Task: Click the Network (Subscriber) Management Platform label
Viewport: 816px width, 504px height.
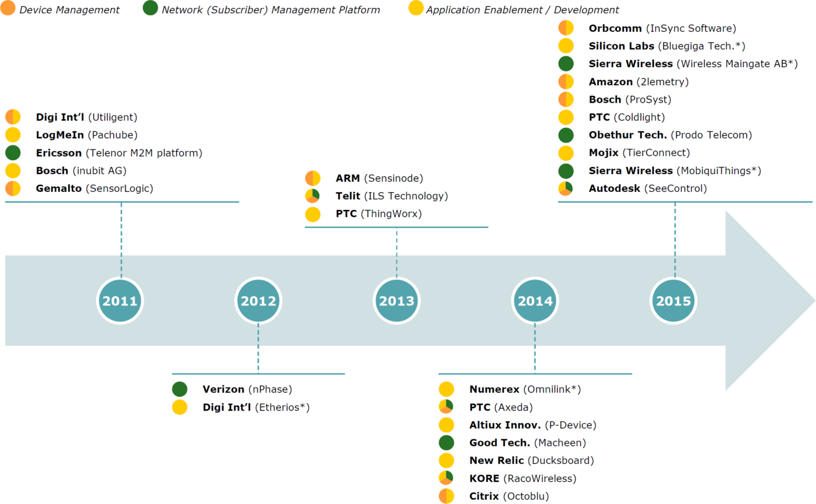Action: [271, 10]
